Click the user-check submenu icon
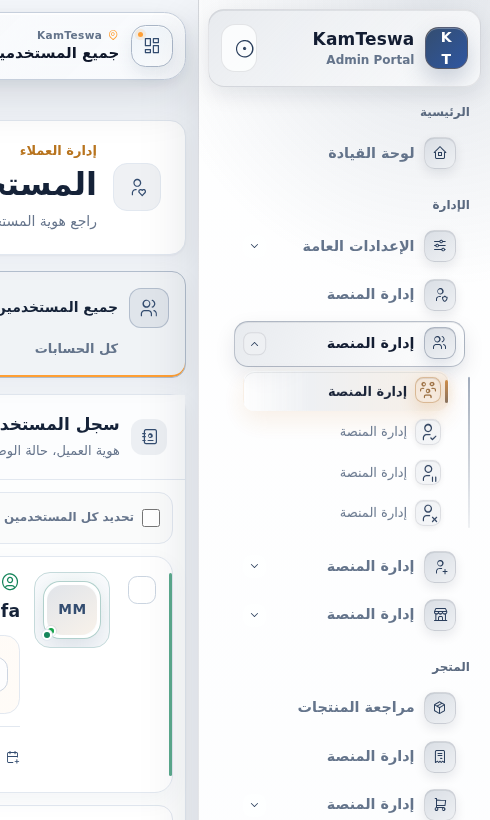Image resolution: width=490 pixels, height=820 pixels. click(x=428, y=432)
